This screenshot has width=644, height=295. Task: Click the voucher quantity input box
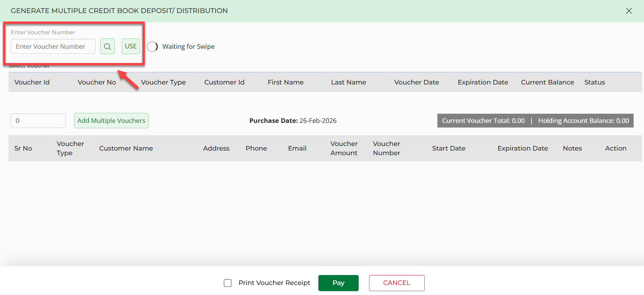pos(38,121)
